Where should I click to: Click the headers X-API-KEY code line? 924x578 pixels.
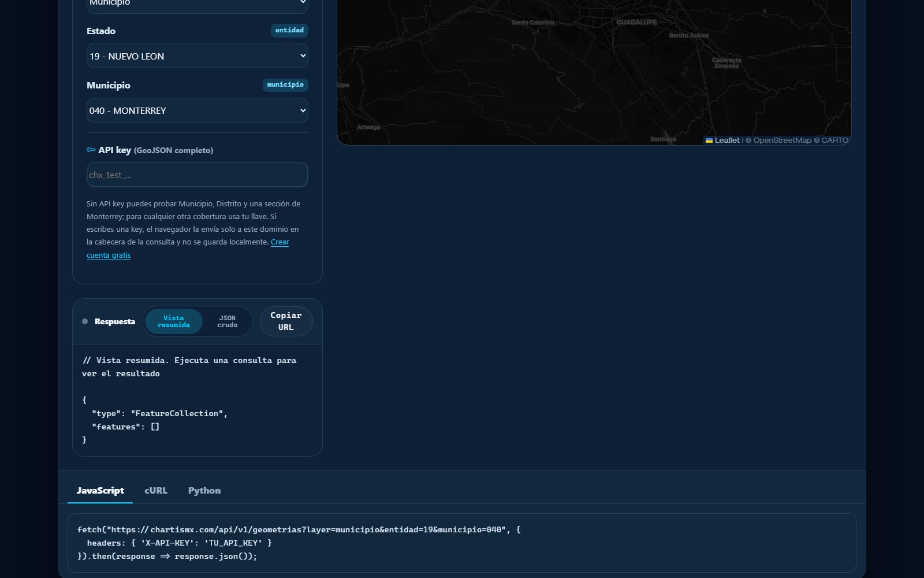pos(179,543)
